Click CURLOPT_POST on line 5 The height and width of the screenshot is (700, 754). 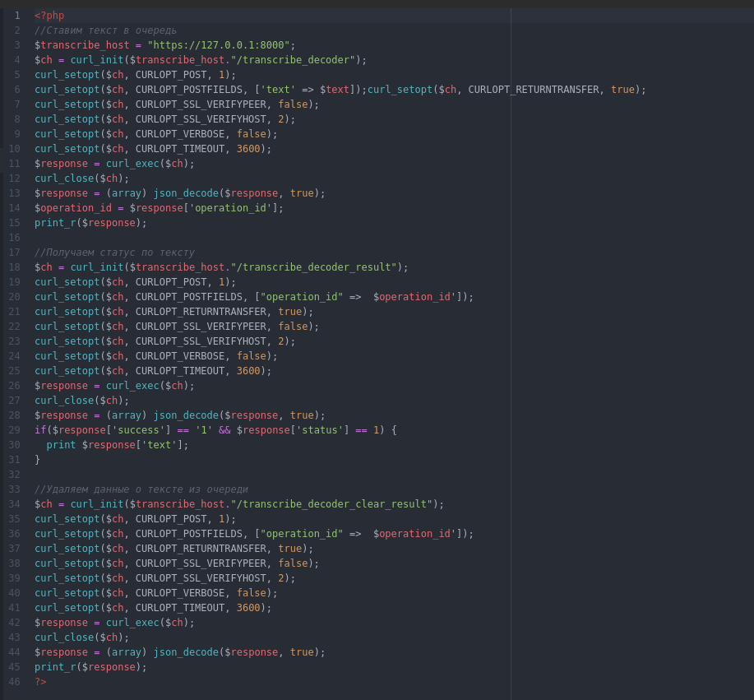click(x=171, y=75)
